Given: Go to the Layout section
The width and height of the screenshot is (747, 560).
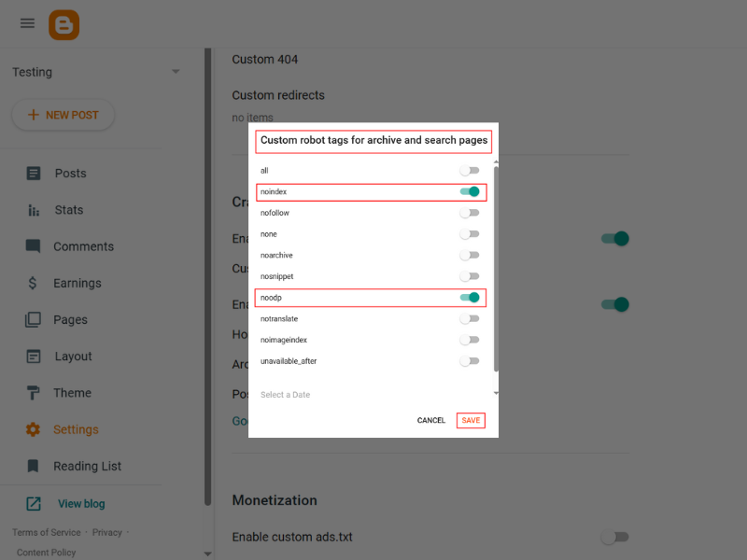Looking at the screenshot, I should click(x=32, y=356).
